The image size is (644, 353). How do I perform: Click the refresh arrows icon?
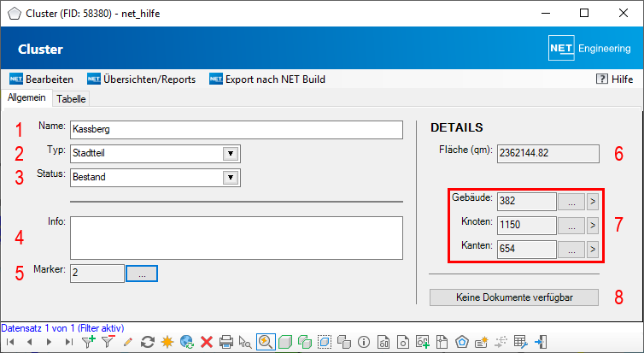tap(148, 342)
